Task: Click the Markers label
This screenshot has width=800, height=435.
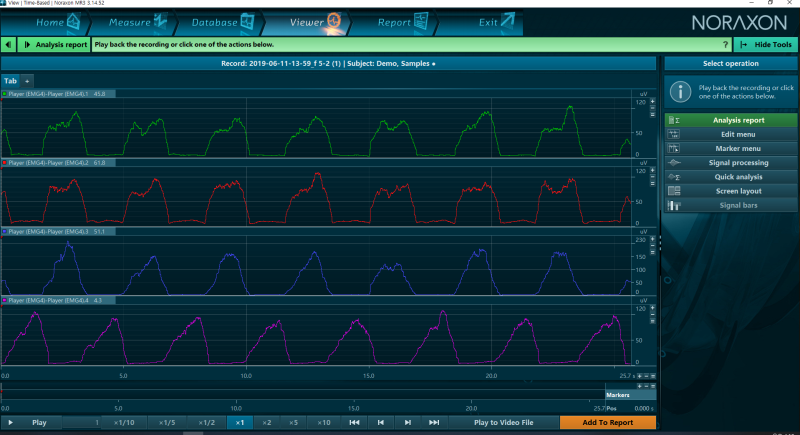Action: (618, 395)
